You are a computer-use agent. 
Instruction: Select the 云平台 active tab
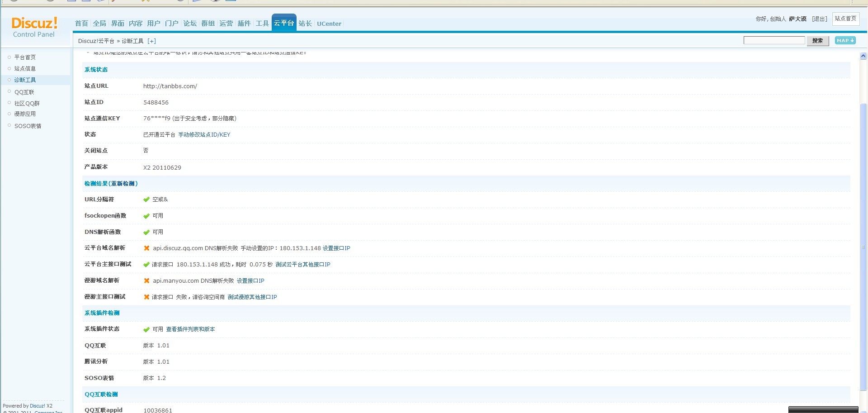click(x=284, y=23)
